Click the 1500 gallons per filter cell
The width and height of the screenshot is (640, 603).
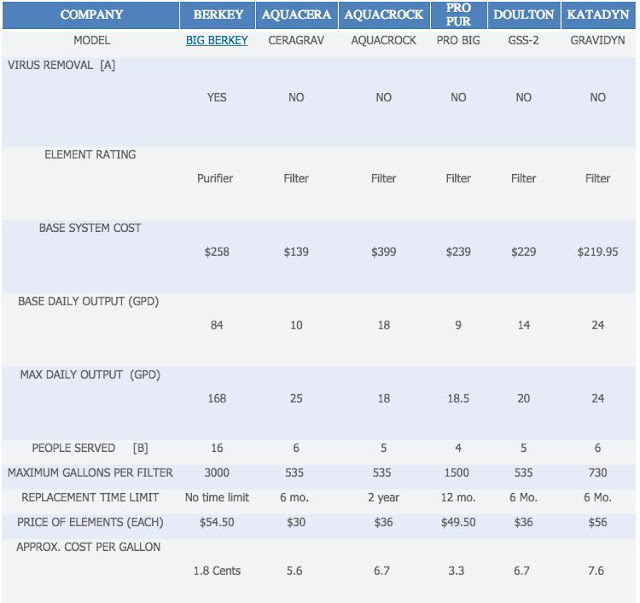457,473
